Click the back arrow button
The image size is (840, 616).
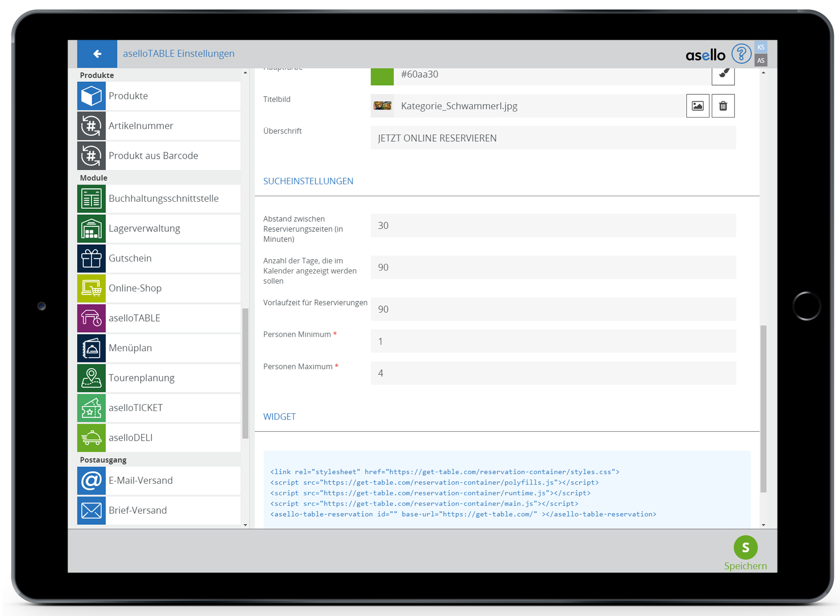coord(97,54)
